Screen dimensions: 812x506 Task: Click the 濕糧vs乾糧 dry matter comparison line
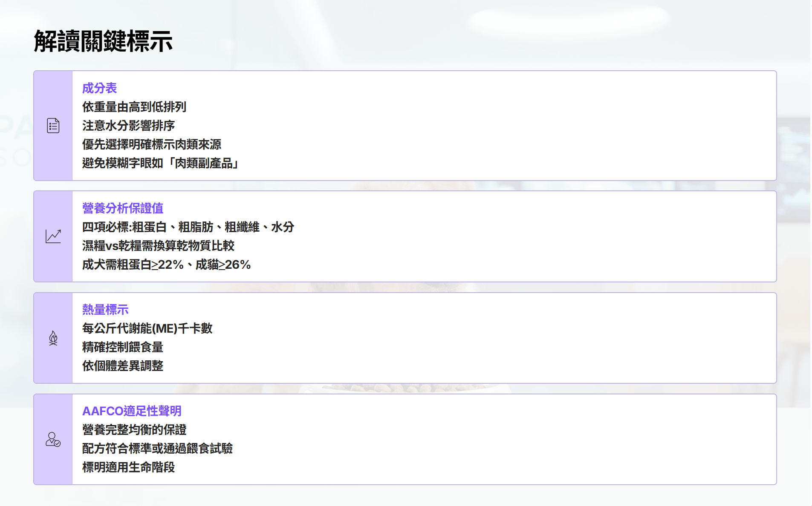[x=158, y=246]
